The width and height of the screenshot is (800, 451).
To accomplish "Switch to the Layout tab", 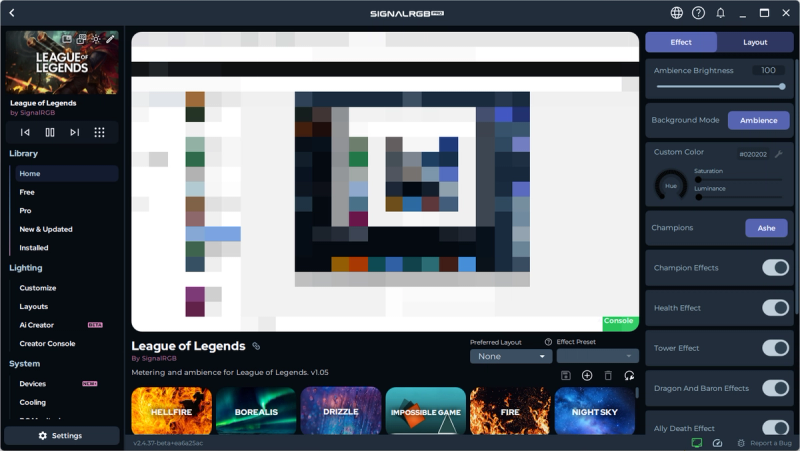I will tap(755, 42).
